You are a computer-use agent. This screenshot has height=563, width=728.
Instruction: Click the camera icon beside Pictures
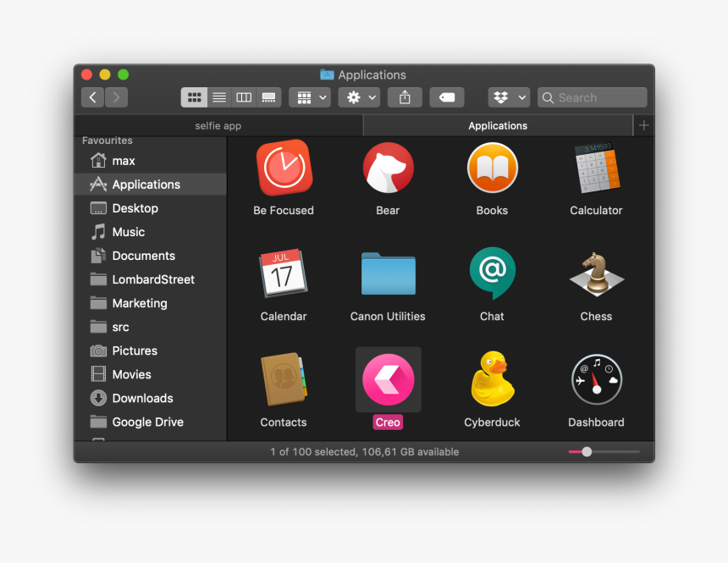click(98, 350)
